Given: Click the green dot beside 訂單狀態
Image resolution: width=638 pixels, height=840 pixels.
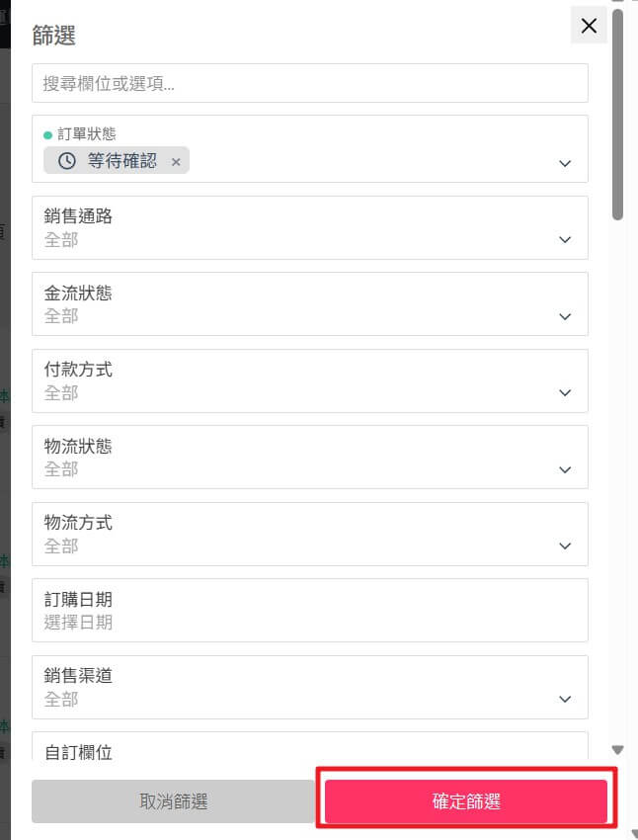Looking at the screenshot, I should coord(47,133).
